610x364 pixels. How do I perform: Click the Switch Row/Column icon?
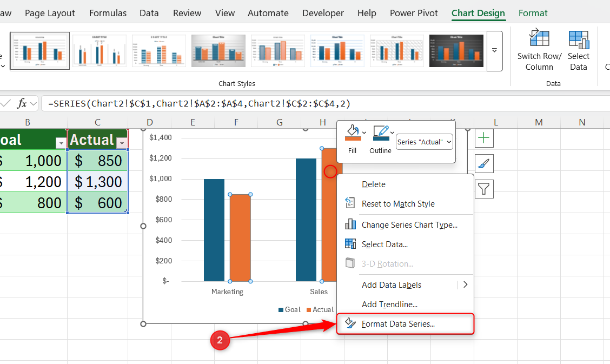coord(539,38)
